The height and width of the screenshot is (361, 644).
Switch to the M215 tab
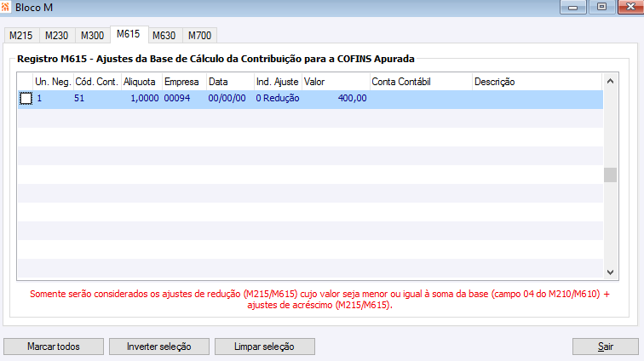pyautogui.click(x=21, y=36)
